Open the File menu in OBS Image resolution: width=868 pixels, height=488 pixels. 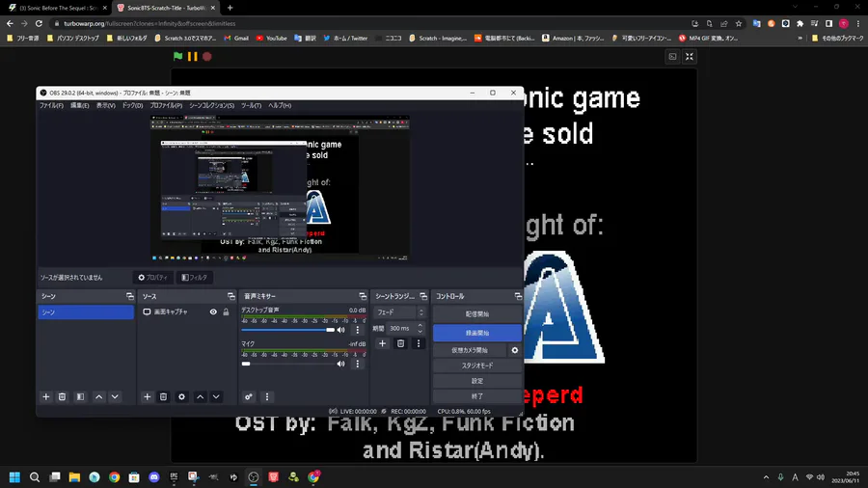click(51, 105)
